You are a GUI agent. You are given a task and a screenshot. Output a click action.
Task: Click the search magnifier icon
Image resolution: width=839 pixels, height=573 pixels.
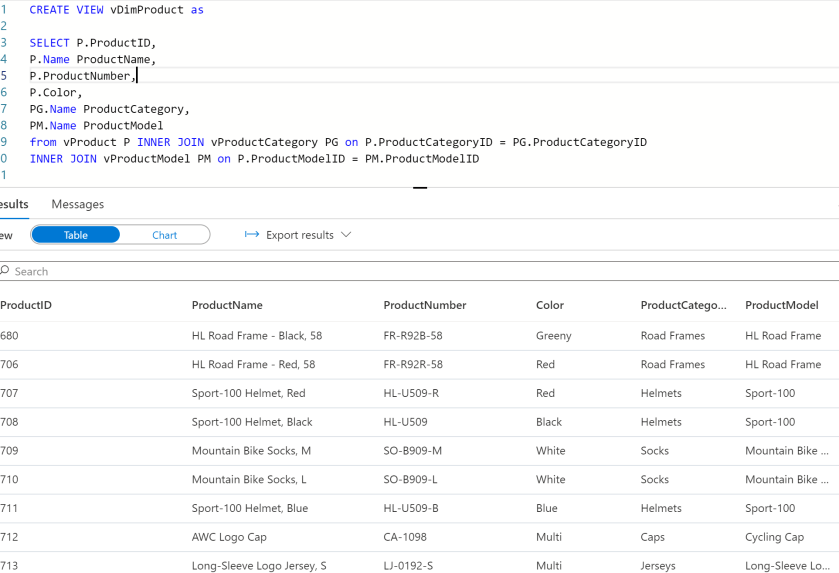[5, 271]
